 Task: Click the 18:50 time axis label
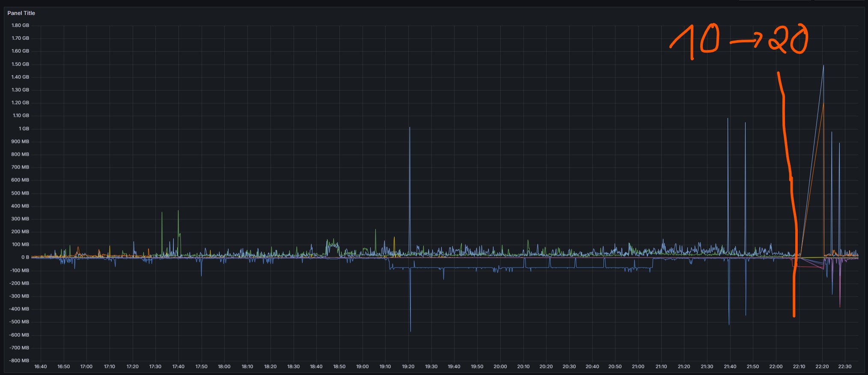tap(339, 367)
